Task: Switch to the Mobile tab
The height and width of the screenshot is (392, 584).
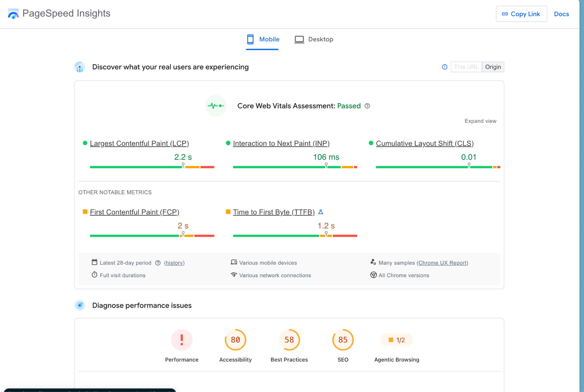Action: point(262,39)
